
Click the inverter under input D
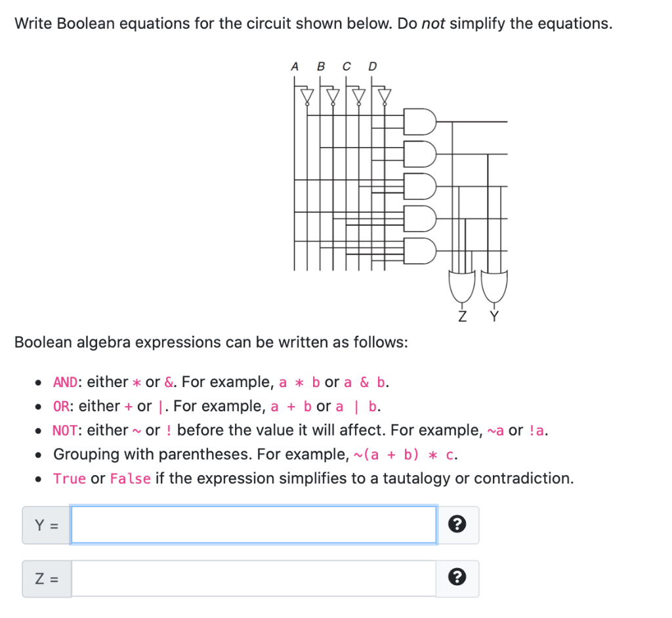point(383,94)
